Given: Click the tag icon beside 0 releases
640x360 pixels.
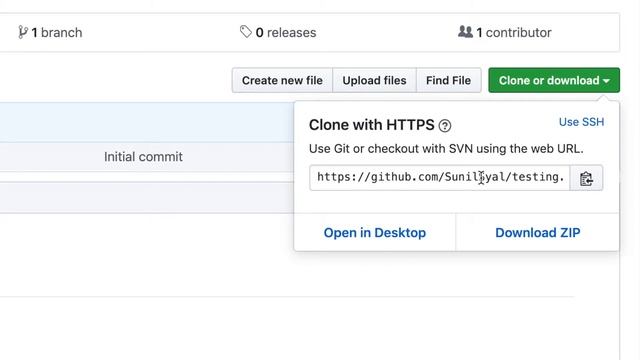Looking at the screenshot, I should (246, 32).
